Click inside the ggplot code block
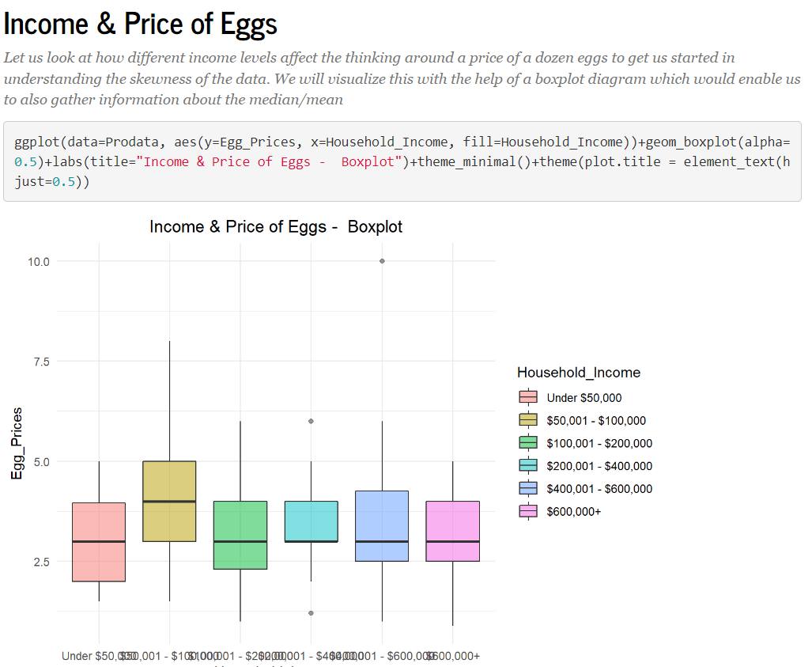The image size is (812, 667). [x=402, y=161]
